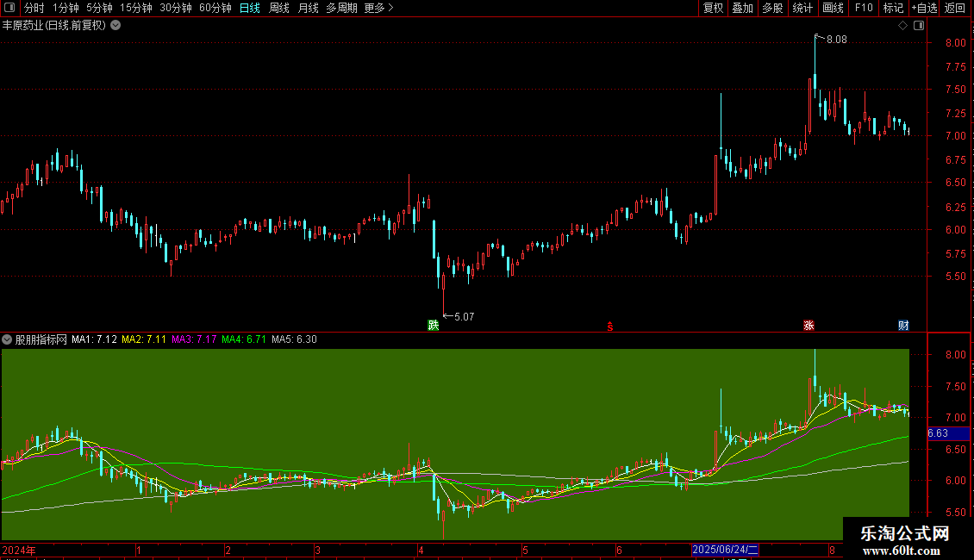974x560 pixels.
Task: Click the blue 财 marker
Action: click(x=904, y=326)
